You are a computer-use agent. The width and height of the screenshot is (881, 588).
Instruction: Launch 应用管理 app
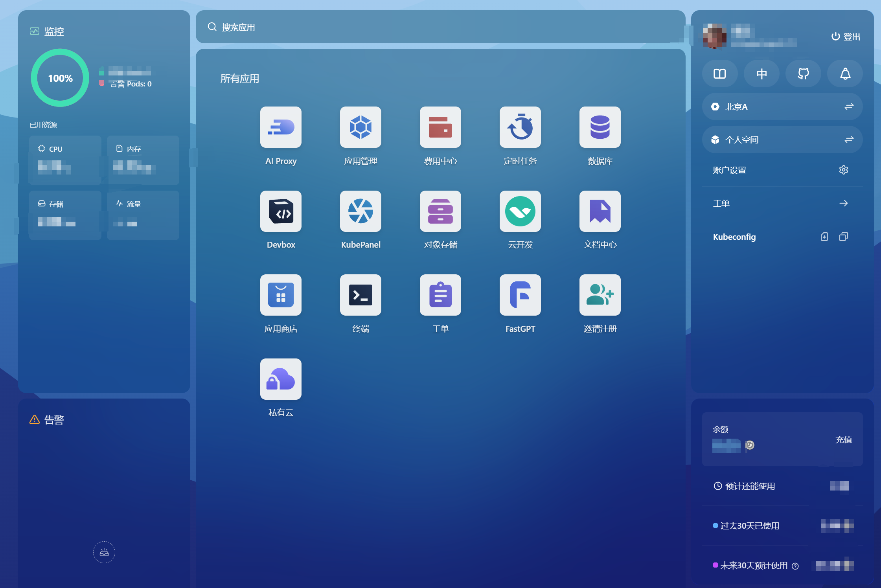coord(360,127)
